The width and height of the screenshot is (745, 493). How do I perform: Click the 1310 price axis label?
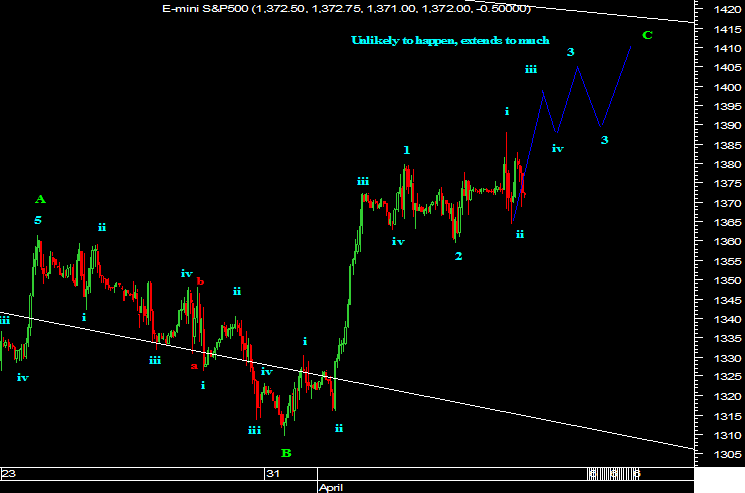727,435
